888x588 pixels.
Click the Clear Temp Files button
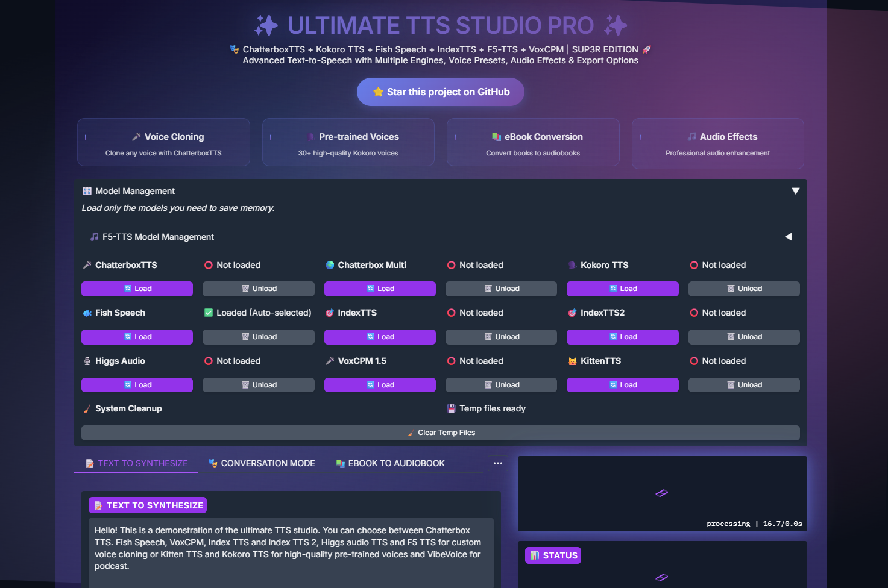point(441,433)
